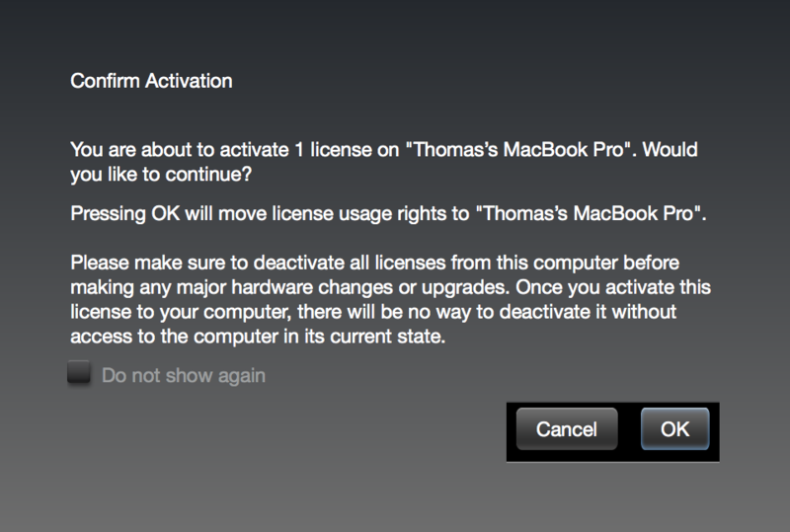The image size is (790, 532).
Task: Click the black bar between Cancel and OK
Action: pyautogui.click(x=629, y=430)
